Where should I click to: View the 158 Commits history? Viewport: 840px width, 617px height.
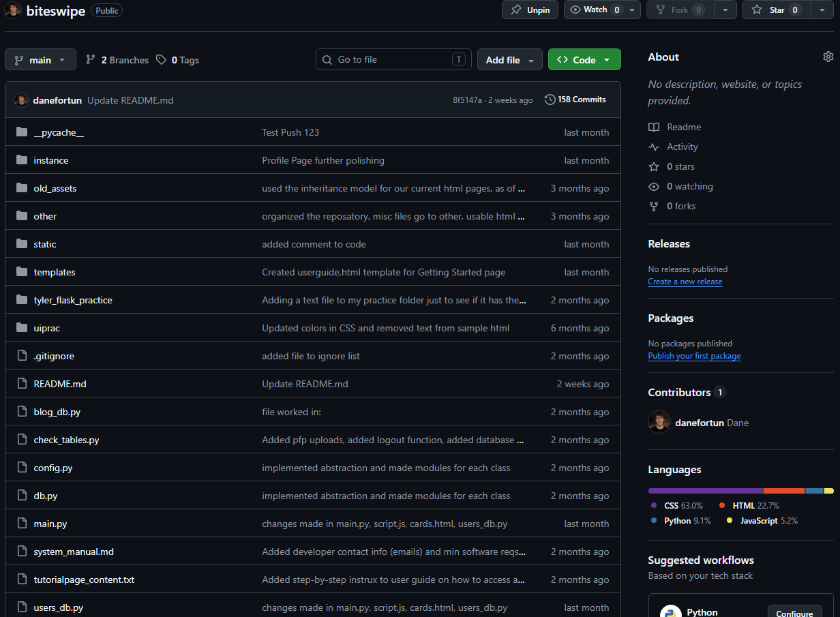point(575,100)
